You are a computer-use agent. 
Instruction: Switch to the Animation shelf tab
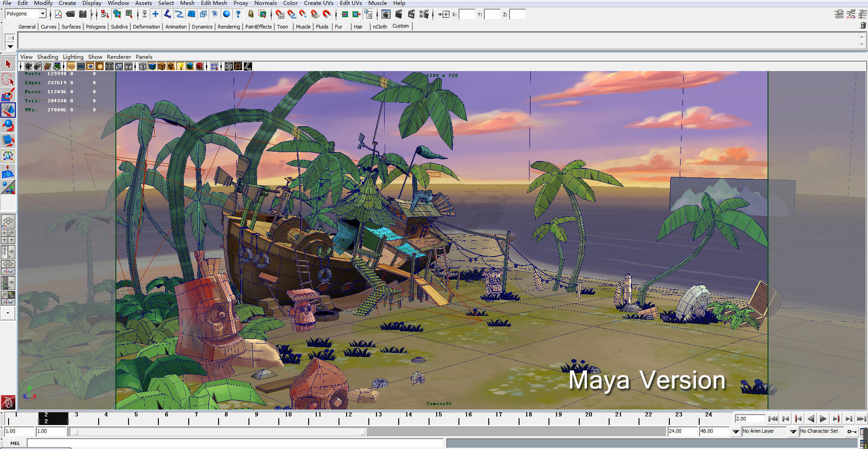point(176,27)
